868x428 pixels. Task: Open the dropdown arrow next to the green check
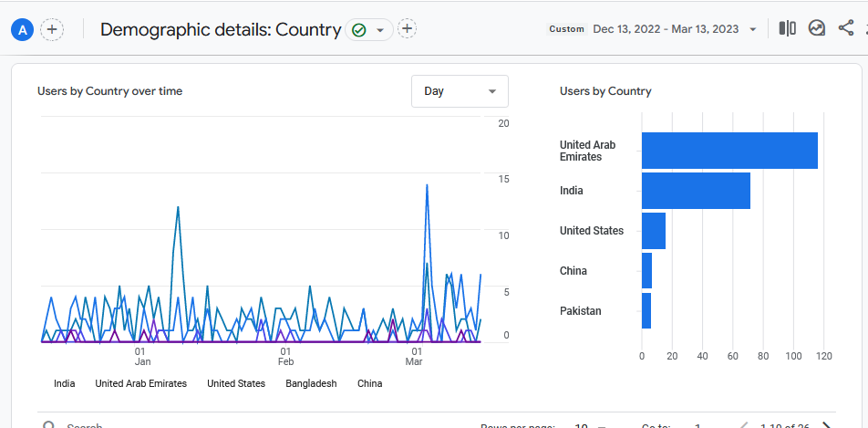pyautogui.click(x=379, y=30)
